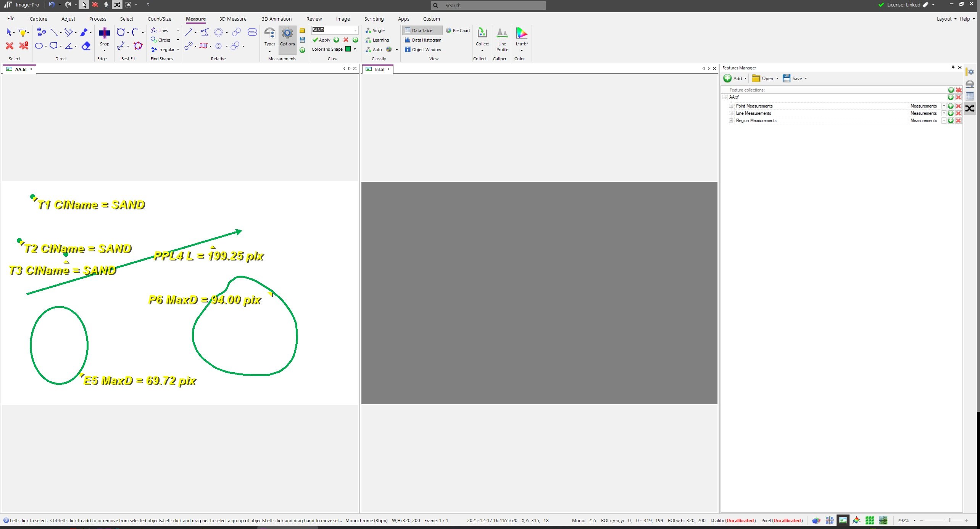This screenshot has width=980, height=529.
Task: Open the 292% zoom level dropdown
Action: tap(914, 521)
